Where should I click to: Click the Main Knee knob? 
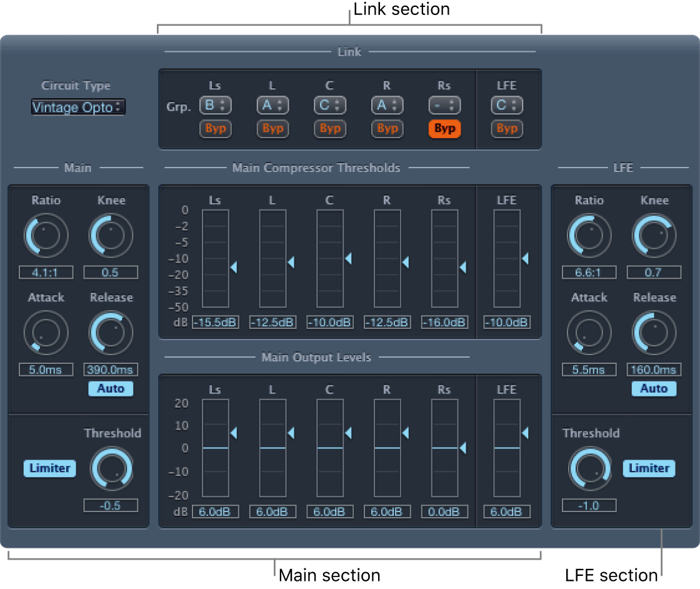[111, 235]
